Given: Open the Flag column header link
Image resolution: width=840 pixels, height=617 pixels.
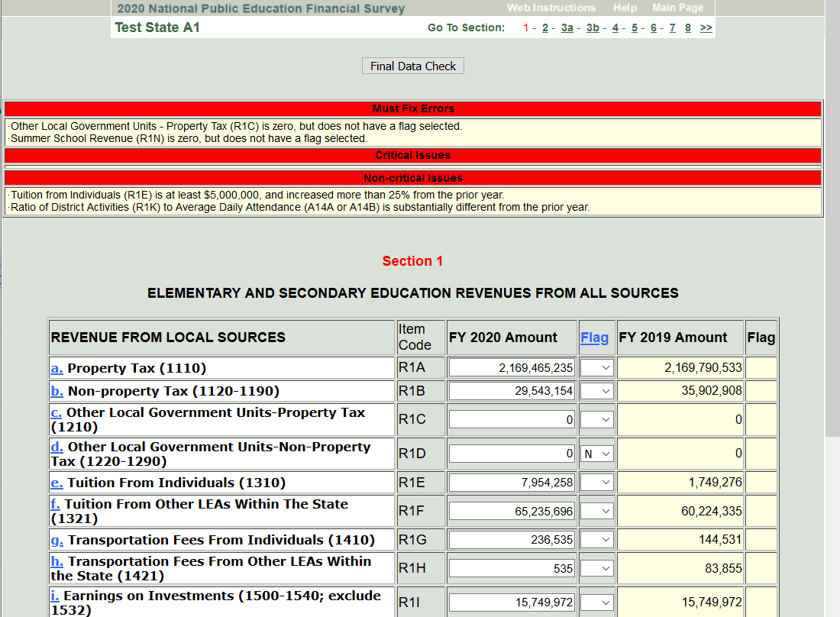Looking at the screenshot, I should (594, 338).
